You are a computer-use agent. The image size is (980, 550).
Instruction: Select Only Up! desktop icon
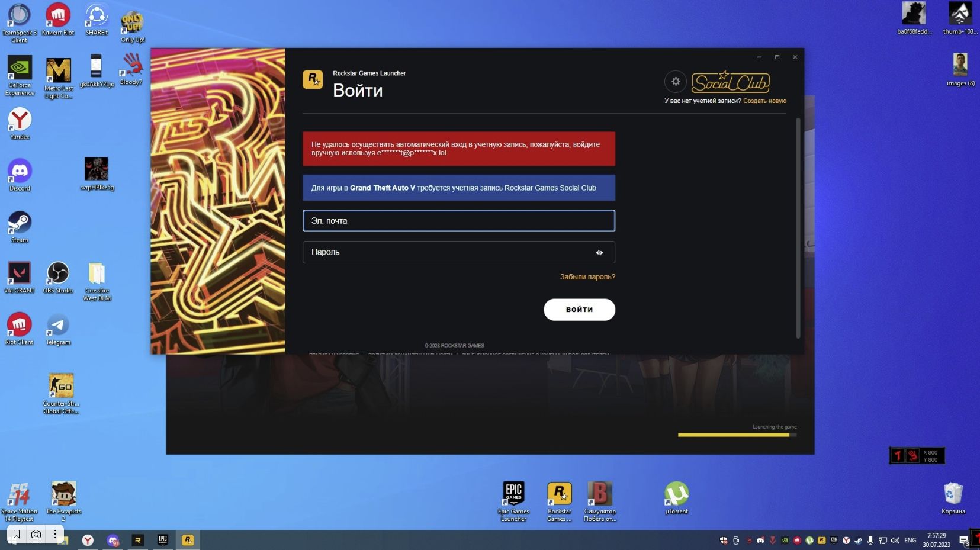coord(133,27)
